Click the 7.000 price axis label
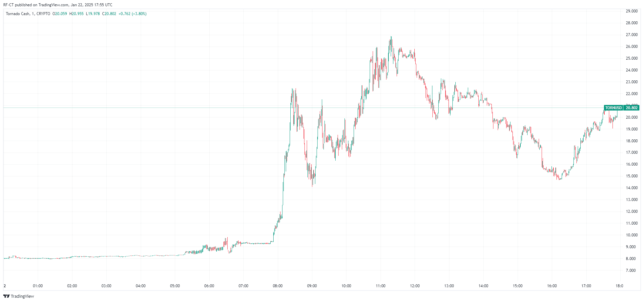The height and width of the screenshot is (302, 644). [x=632, y=271]
